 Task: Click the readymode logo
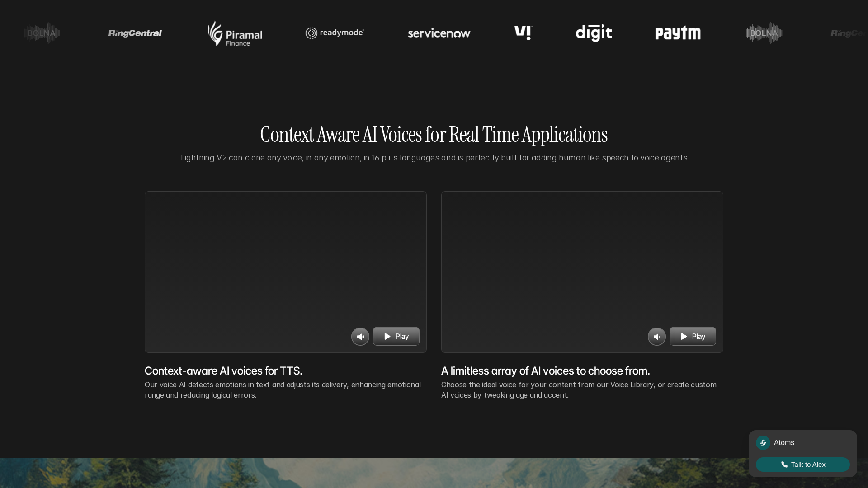pyautogui.click(x=335, y=33)
